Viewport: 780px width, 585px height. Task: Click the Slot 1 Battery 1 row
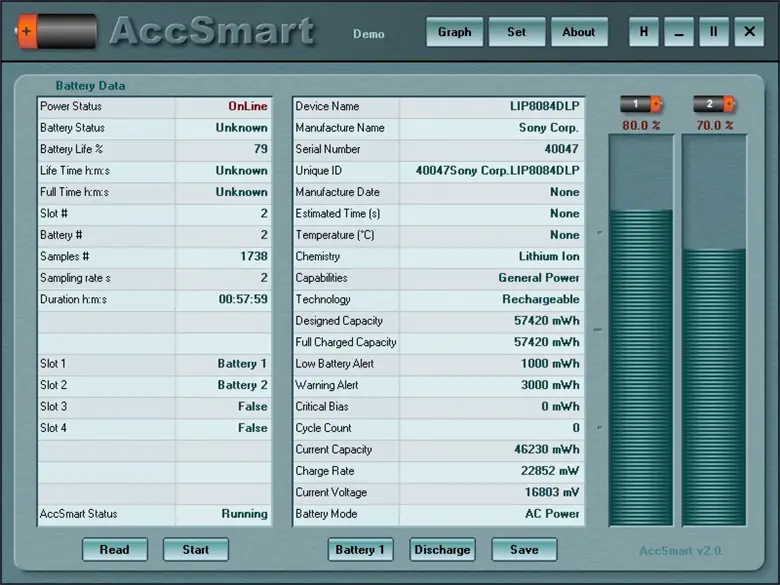click(154, 364)
